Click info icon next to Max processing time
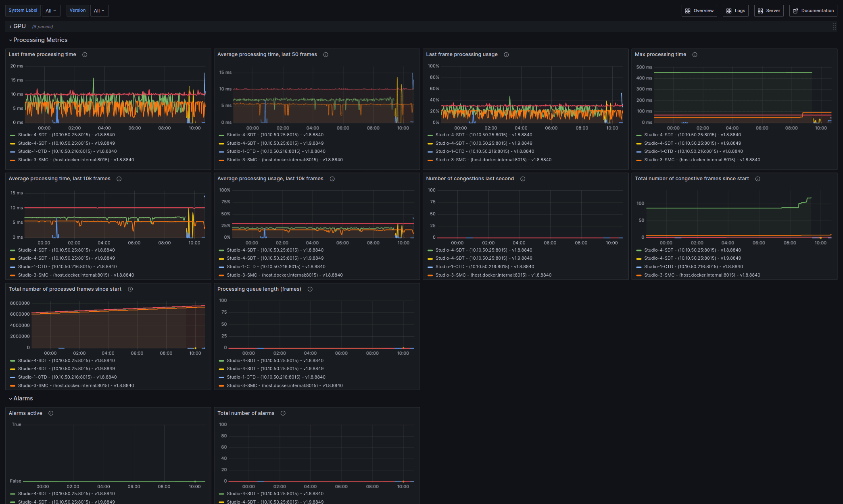Screen dimensions: 843x504 tap(695, 55)
